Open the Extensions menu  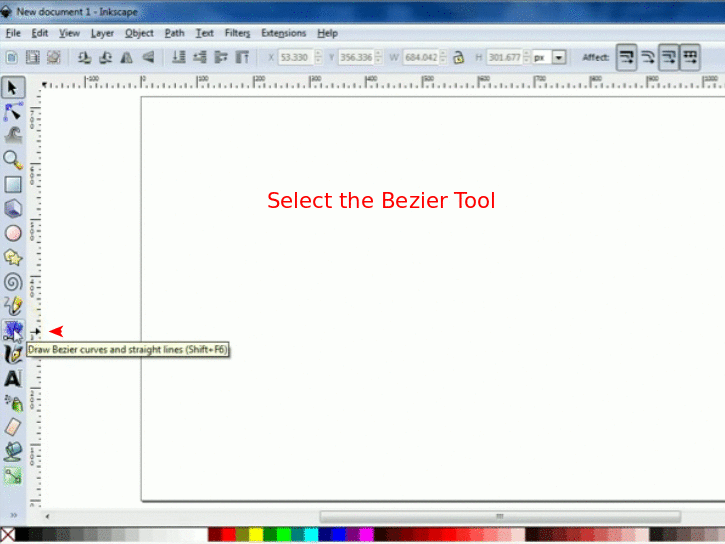point(283,33)
